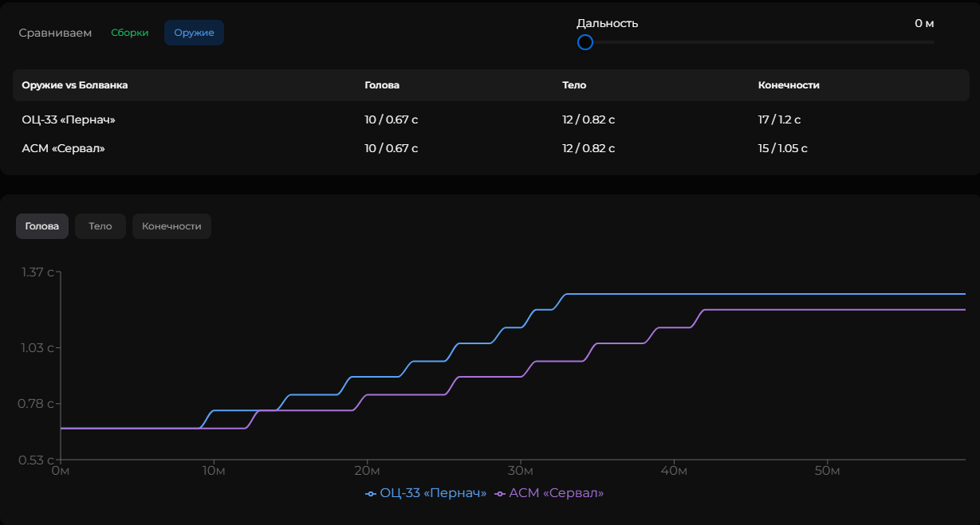This screenshot has height=525, width=980.
Task: Click the purple АСМ legend marker icon
Action: pos(500,494)
